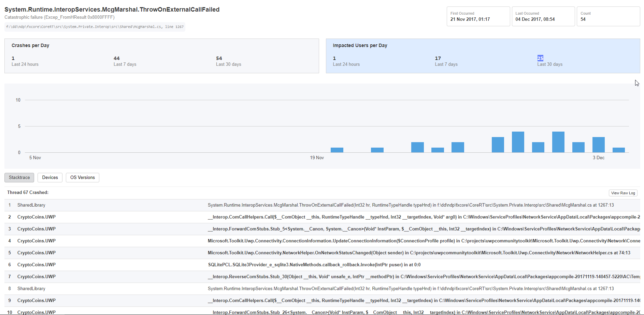Click the Last 30 days crash count 54
This screenshot has width=644, height=315.
[x=219, y=58]
